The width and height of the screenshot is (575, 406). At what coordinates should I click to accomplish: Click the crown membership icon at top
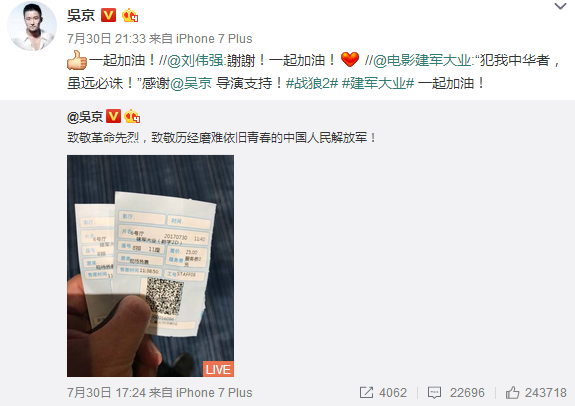point(130,15)
